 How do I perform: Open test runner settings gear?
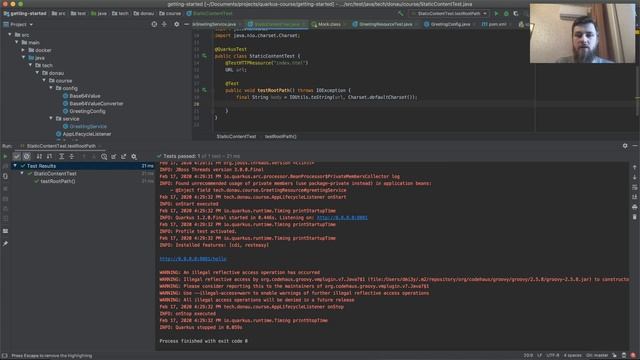click(134, 156)
